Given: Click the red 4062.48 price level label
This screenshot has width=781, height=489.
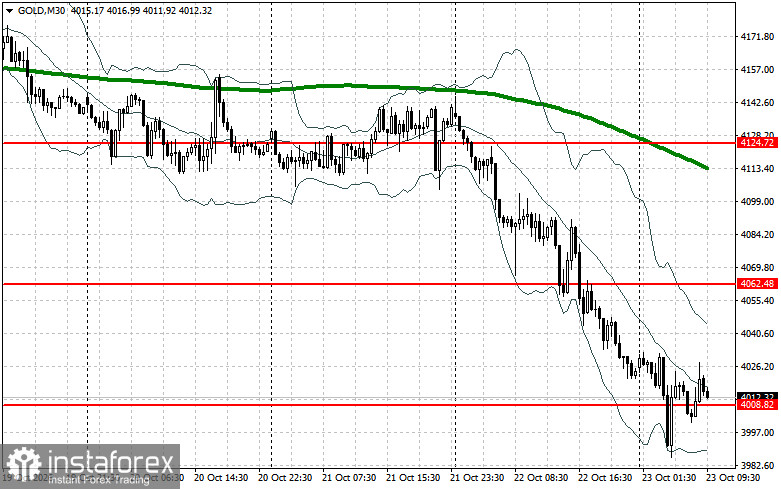Looking at the screenshot, I should pyautogui.click(x=757, y=284).
